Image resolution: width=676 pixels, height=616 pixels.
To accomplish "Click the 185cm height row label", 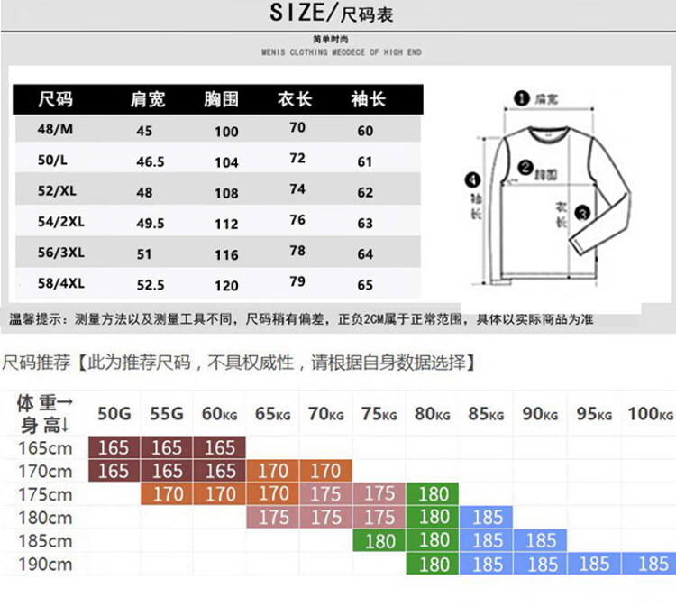I will (x=45, y=541).
